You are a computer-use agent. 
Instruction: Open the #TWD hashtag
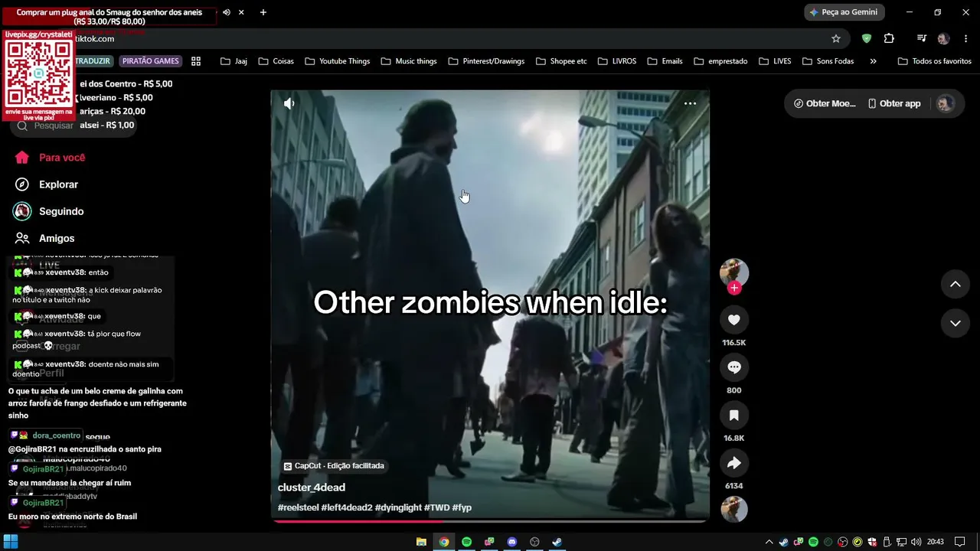pyautogui.click(x=437, y=507)
